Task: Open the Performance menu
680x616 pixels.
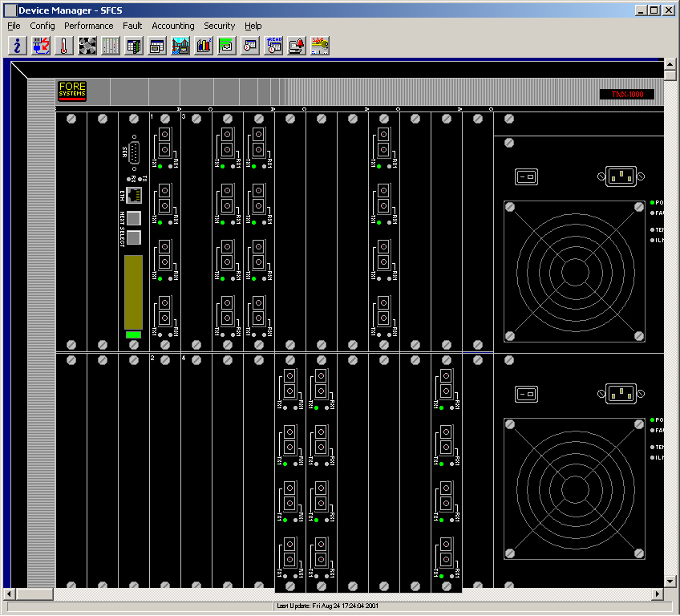Action: pos(89,26)
